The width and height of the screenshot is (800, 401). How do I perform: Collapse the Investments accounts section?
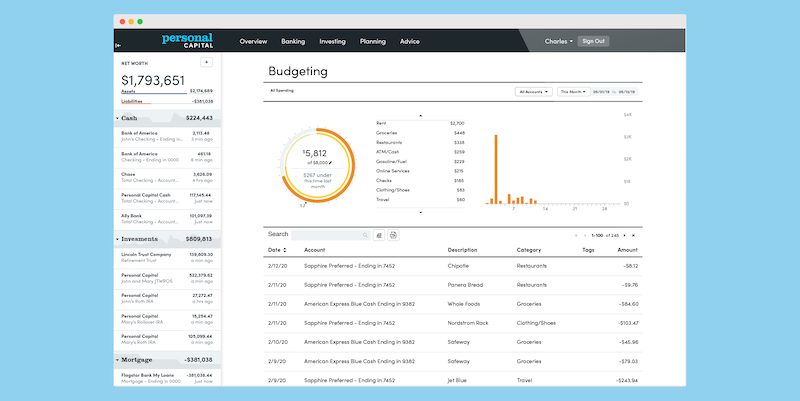coord(118,240)
